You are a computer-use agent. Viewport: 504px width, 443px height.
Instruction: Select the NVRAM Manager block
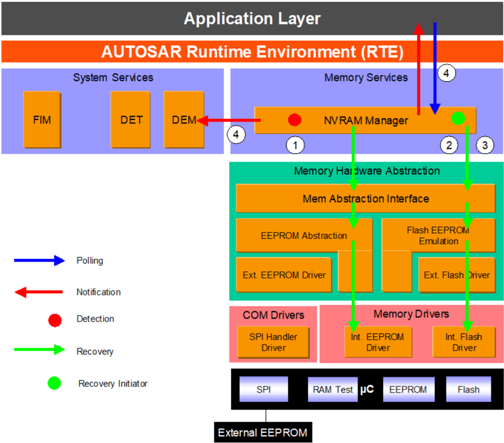tap(365, 120)
